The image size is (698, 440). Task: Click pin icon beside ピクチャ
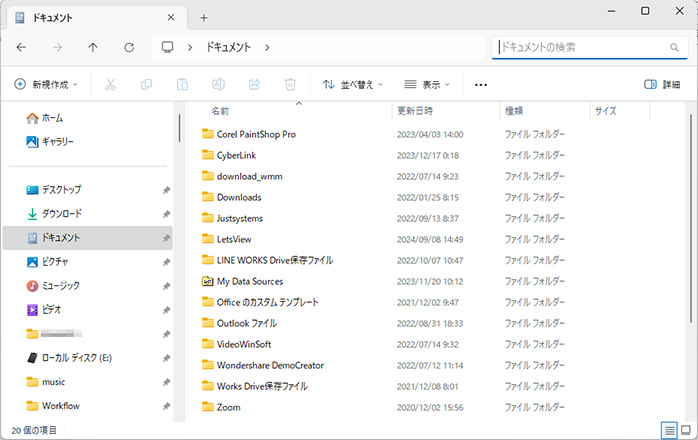166,262
